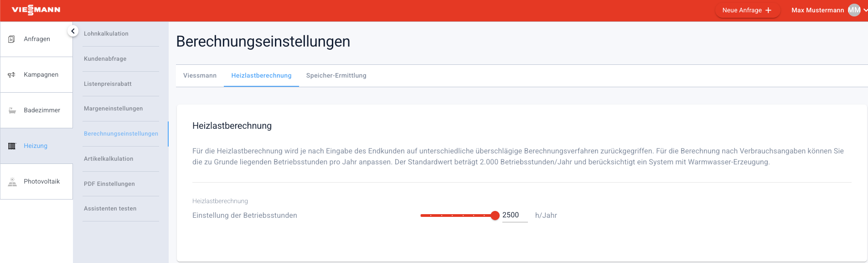
Task: Click the Heizung radiator icon
Action: (x=12, y=146)
